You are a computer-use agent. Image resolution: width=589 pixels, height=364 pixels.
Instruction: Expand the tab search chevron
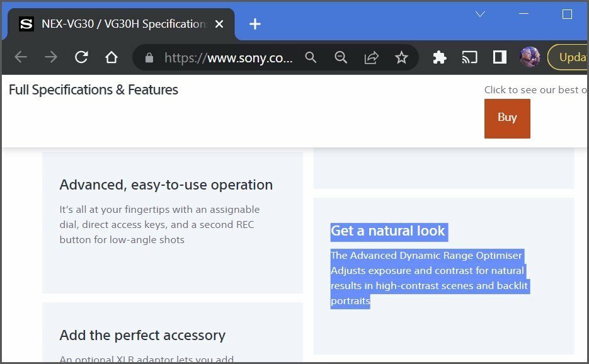tap(480, 14)
